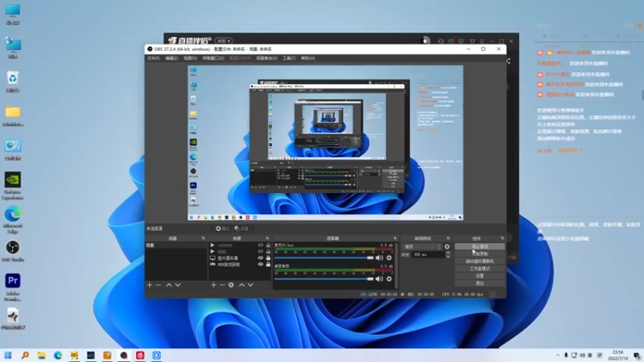Open source properties button above docks

[x=222, y=228]
